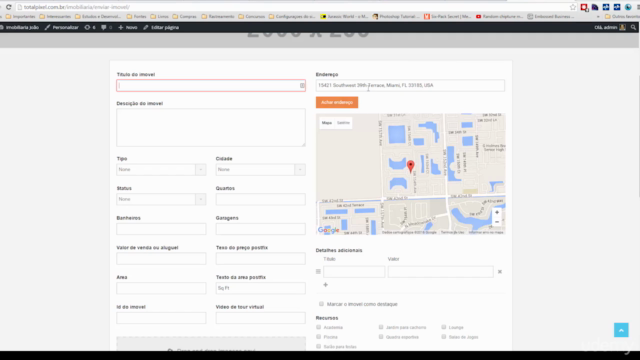Reload the page with the browser refresh icon
640x360 pixels.
(x=9, y=7)
